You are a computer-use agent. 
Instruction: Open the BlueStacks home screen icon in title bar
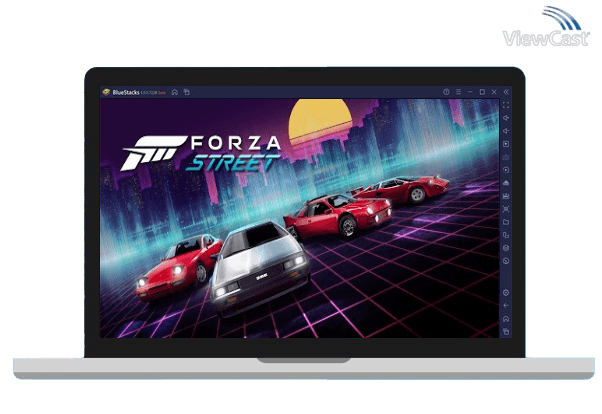(175, 92)
